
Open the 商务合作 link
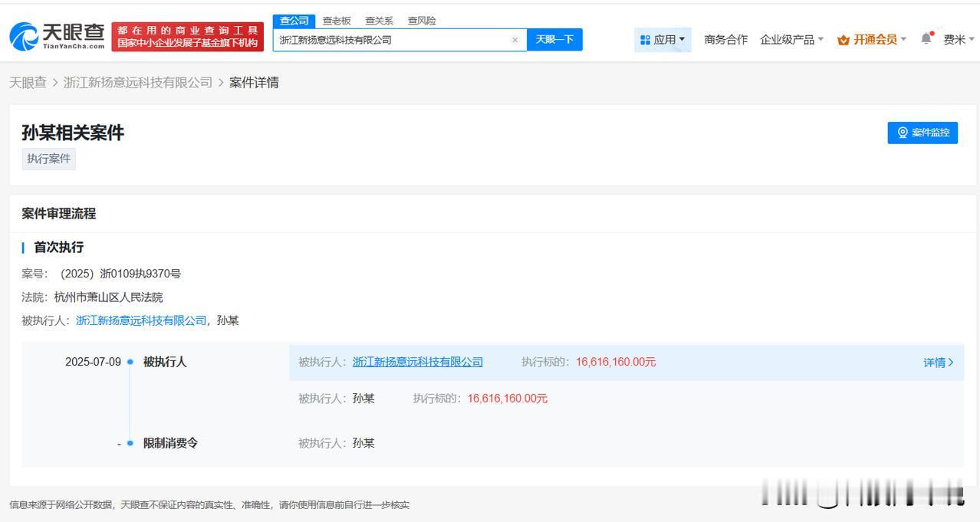pyautogui.click(x=725, y=40)
